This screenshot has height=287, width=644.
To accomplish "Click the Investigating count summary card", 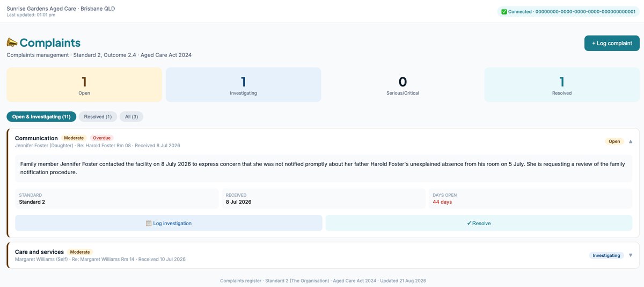I will pyautogui.click(x=243, y=85).
